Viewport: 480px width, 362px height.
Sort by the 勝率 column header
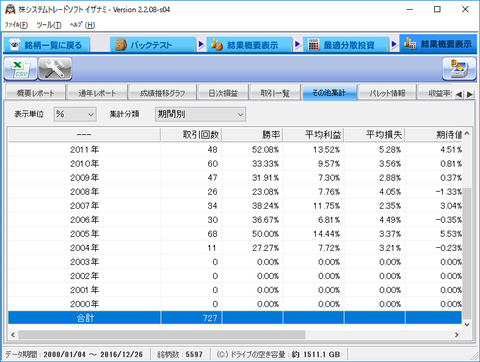pos(252,135)
